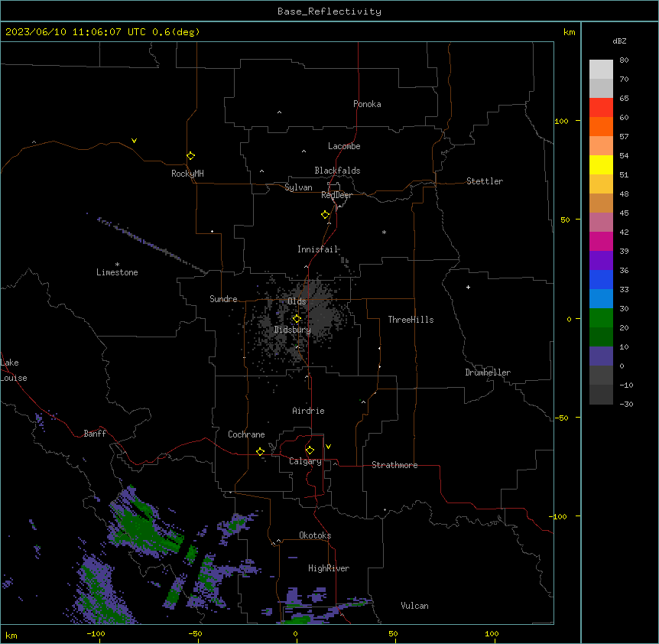The height and width of the screenshot is (644, 659).
Task: Choose the orange 60-57 dBZ legend swatch
Action: (x=601, y=126)
